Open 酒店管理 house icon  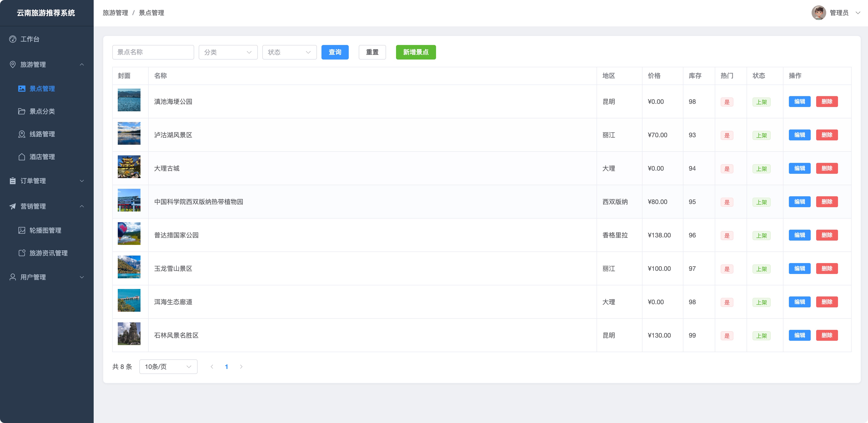tap(22, 157)
